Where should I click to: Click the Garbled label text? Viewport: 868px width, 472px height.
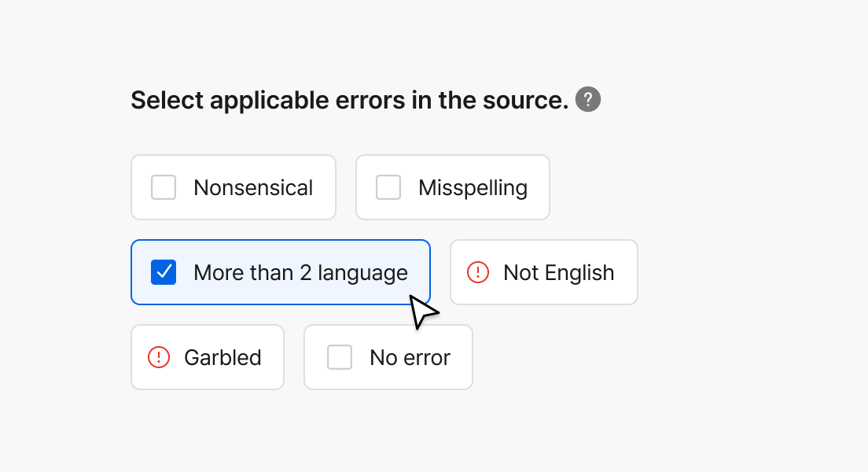pos(223,358)
